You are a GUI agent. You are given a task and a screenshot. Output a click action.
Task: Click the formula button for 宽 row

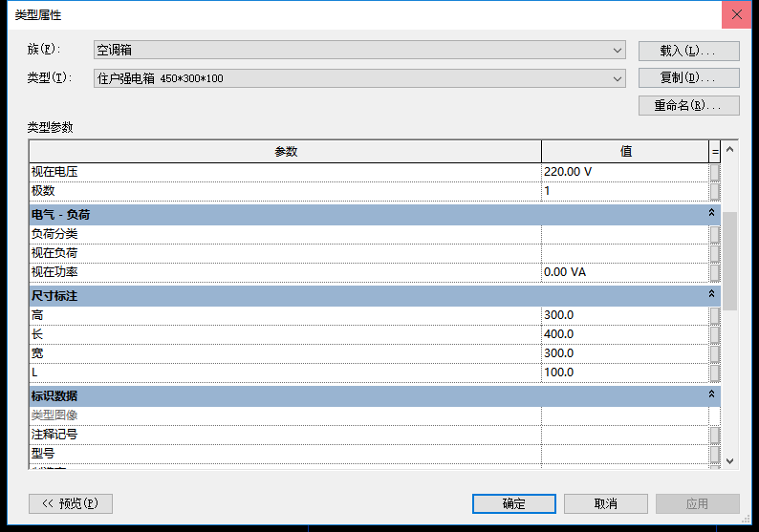715,353
